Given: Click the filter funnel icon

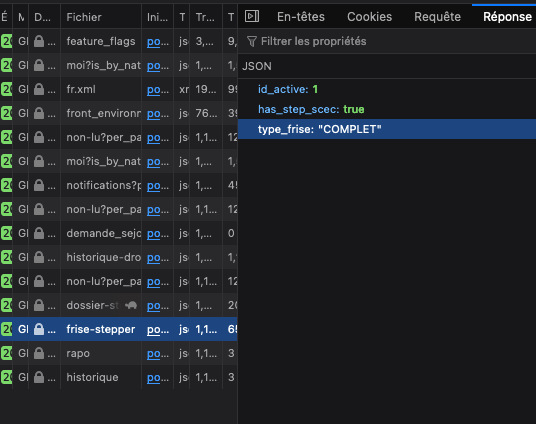Looking at the screenshot, I should pos(252,41).
